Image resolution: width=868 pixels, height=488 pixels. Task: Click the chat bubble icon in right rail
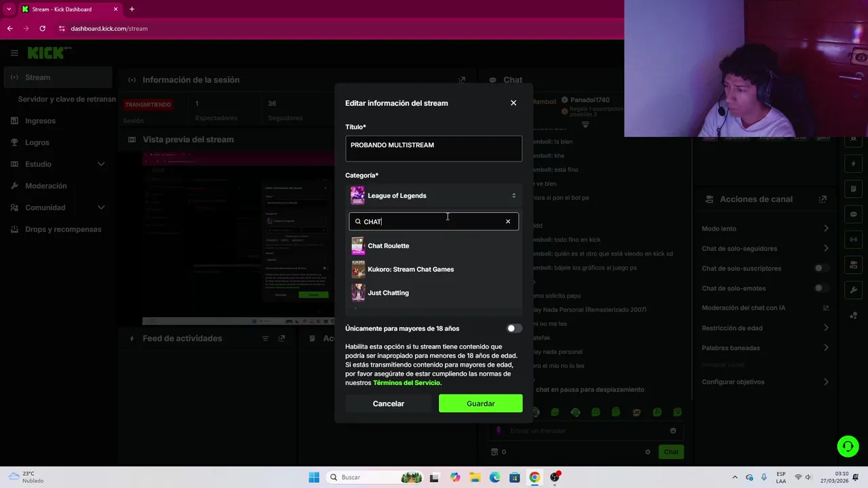(854, 214)
